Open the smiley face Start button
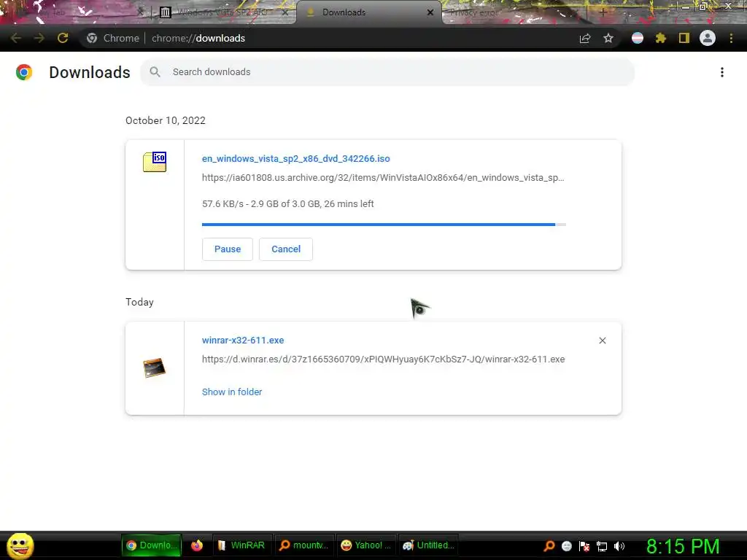This screenshot has height=560, width=747. click(x=20, y=545)
